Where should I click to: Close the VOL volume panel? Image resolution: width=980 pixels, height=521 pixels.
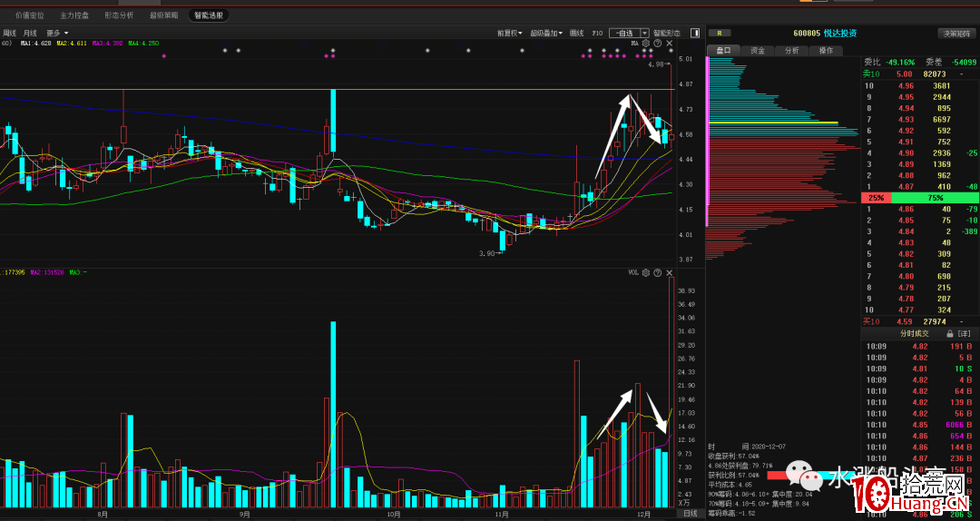click(x=670, y=272)
